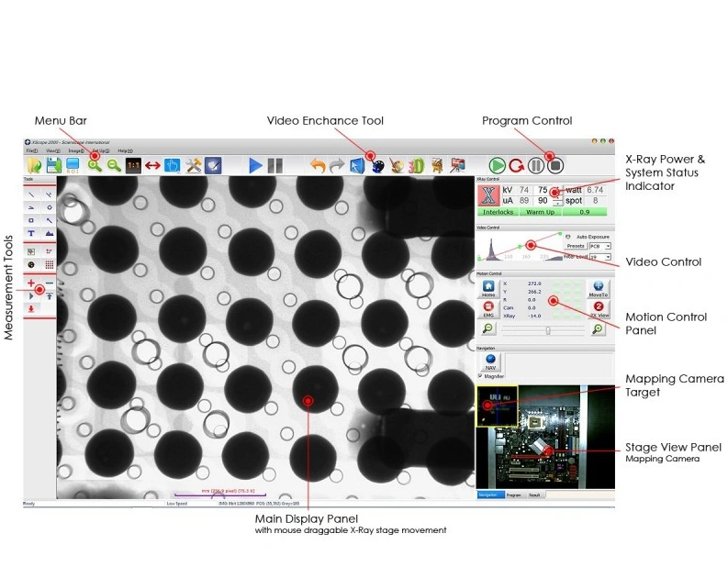Select the histogram profile tool
This screenshot has height=578, width=728.
[50, 233]
